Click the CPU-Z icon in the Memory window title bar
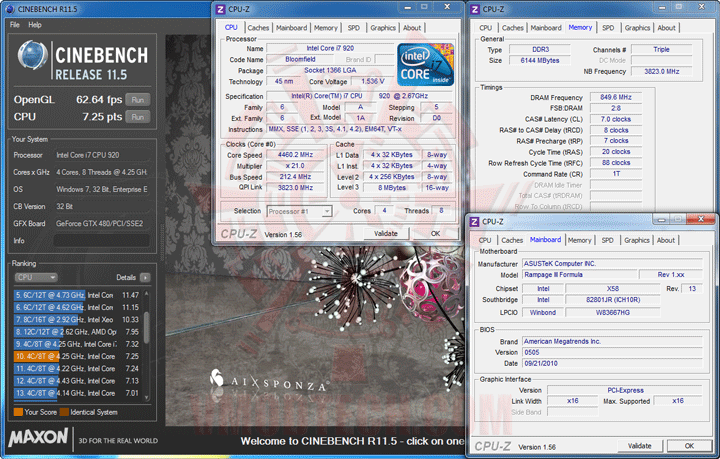 475,9
